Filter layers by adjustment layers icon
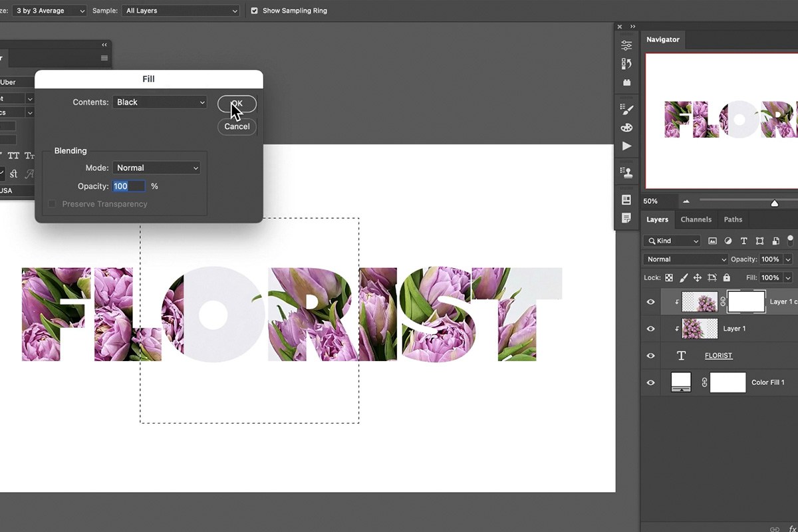 (728, 241)
